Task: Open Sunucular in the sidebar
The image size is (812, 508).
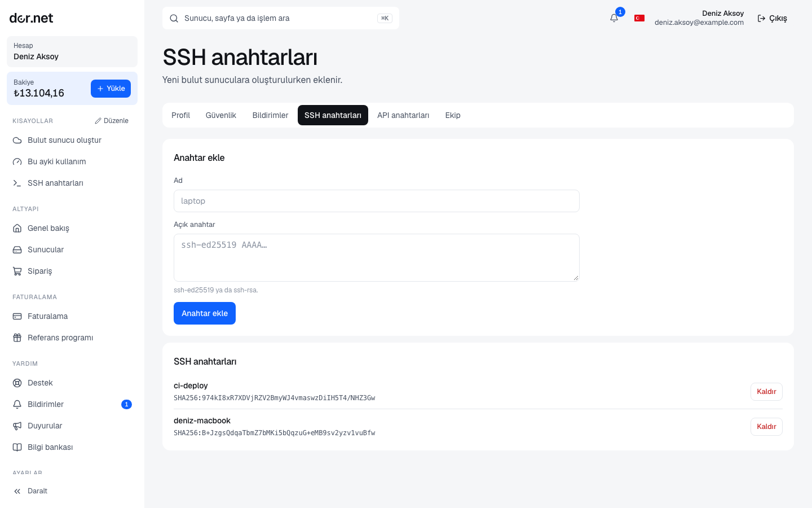Action: click(x=72, y=249)
